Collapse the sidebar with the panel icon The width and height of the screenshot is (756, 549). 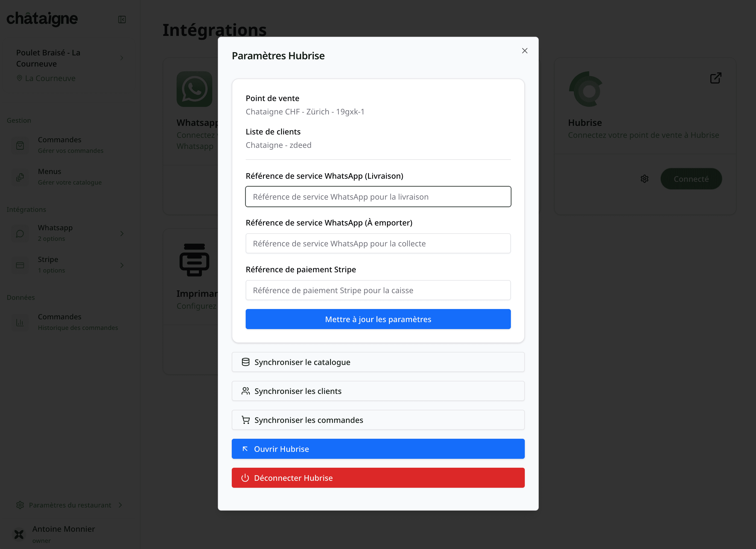click(122, 19)
